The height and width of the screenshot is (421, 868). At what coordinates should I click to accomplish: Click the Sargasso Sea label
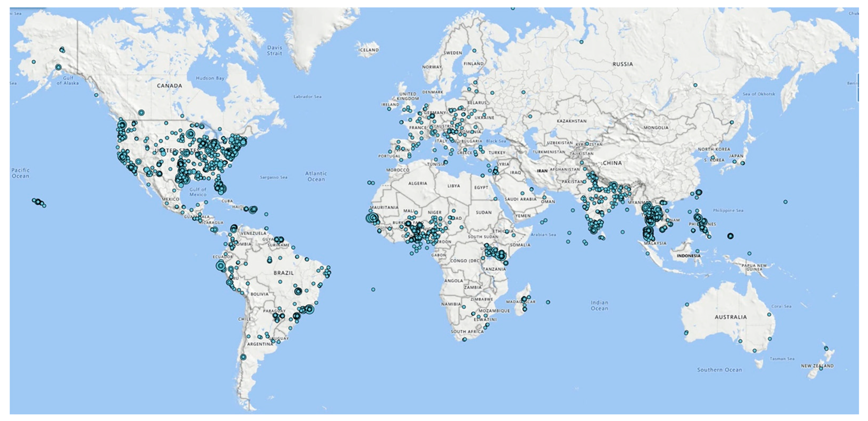(x=274, y=177)
